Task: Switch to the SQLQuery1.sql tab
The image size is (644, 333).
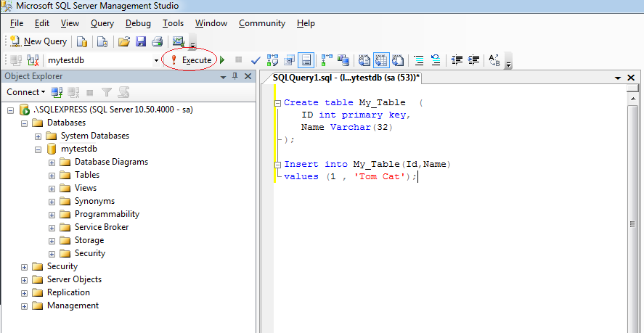Action: pyautogui.click(x=346, y=77)
